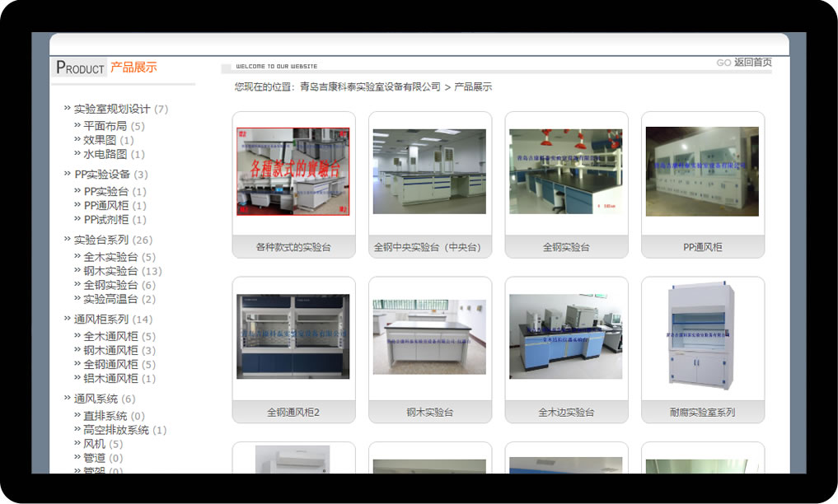
Task: Click the 全钢中央实验台（中央台）caption
Action: tap(428, 247)
